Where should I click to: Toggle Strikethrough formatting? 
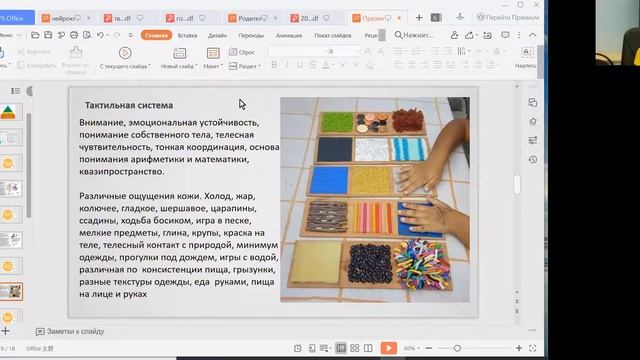click(313, 65)
